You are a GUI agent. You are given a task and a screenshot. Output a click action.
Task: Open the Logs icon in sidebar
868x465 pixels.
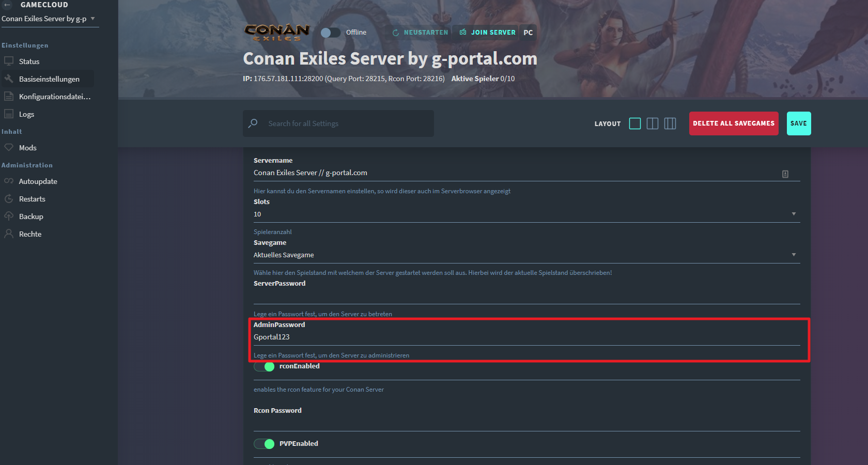(9, 114)
